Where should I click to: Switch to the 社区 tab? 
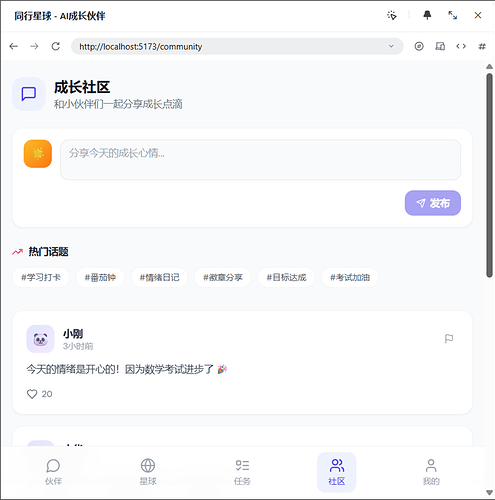point(336,472)
